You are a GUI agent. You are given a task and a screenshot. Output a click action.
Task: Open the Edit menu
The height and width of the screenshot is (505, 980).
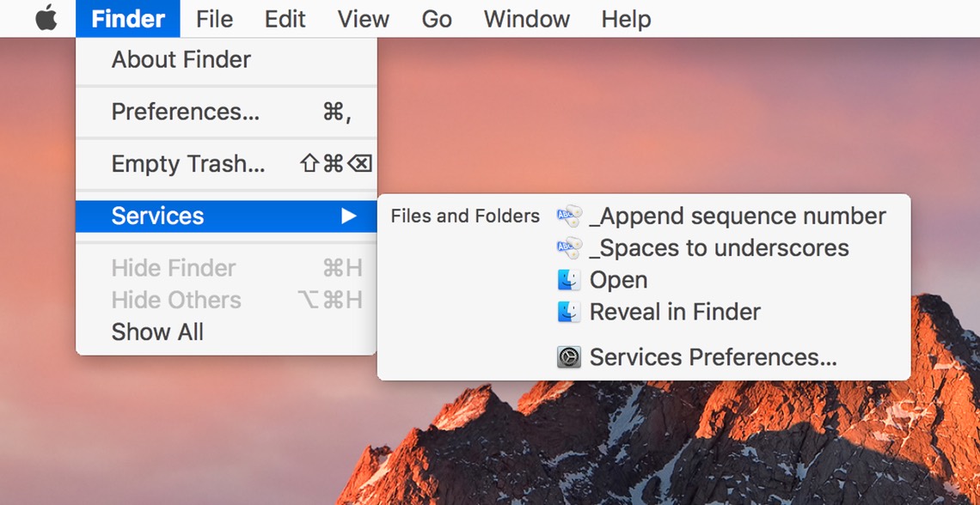(x=285, y=19)
